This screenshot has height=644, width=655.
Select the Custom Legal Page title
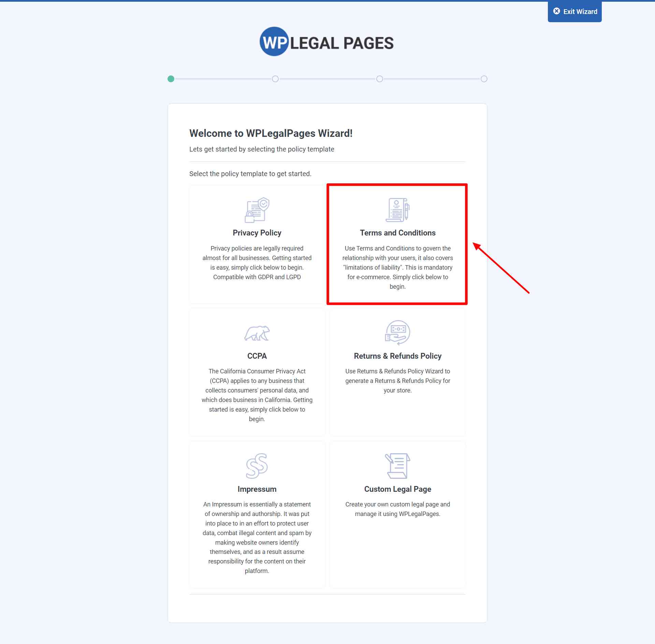tap(398, 489)
